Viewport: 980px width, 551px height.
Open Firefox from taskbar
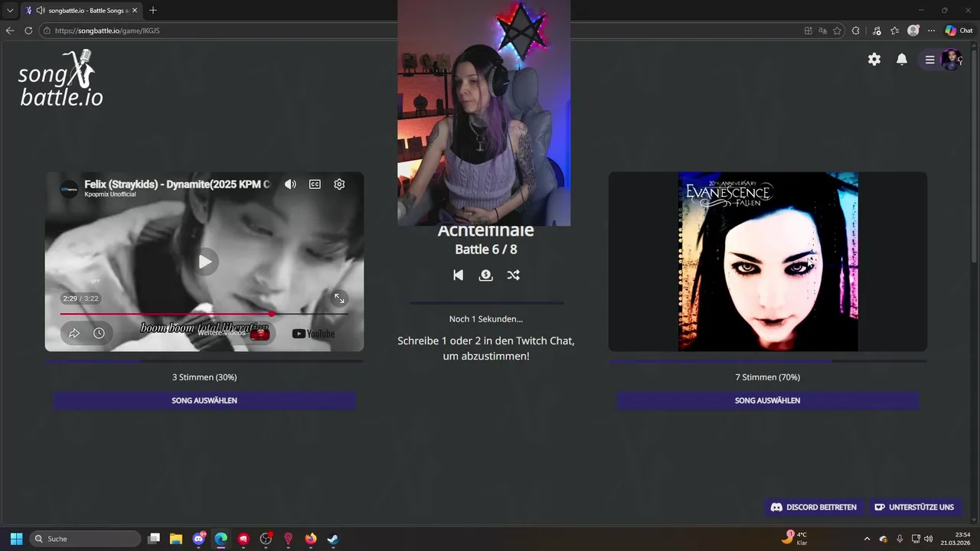click(x=310, y=539)
